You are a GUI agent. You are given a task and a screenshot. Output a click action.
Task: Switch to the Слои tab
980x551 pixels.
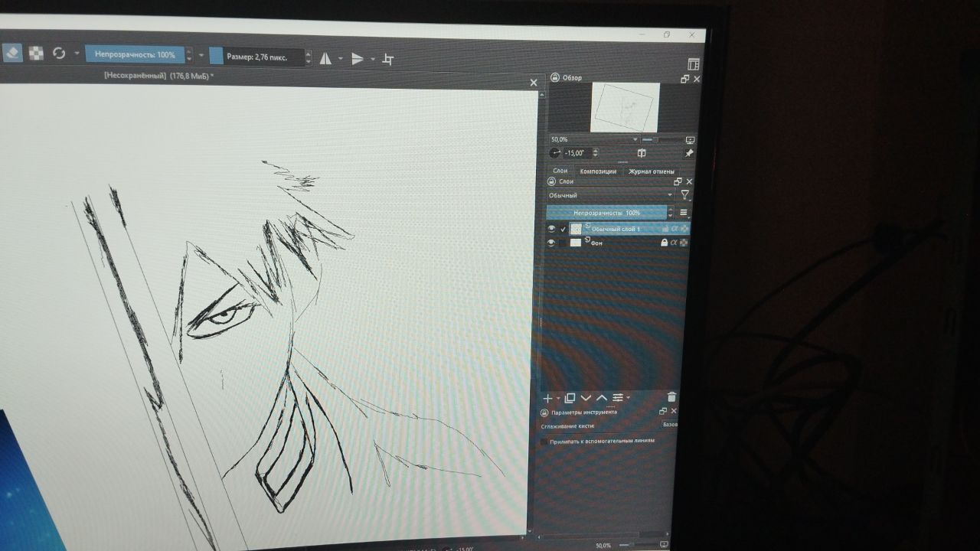560,171
